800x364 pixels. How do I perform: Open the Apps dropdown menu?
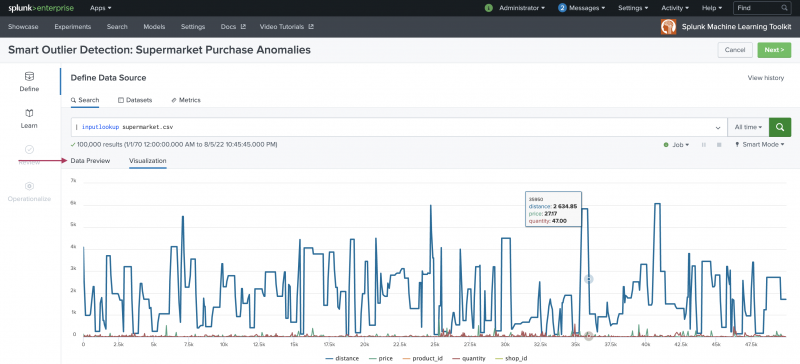point(101,8)
